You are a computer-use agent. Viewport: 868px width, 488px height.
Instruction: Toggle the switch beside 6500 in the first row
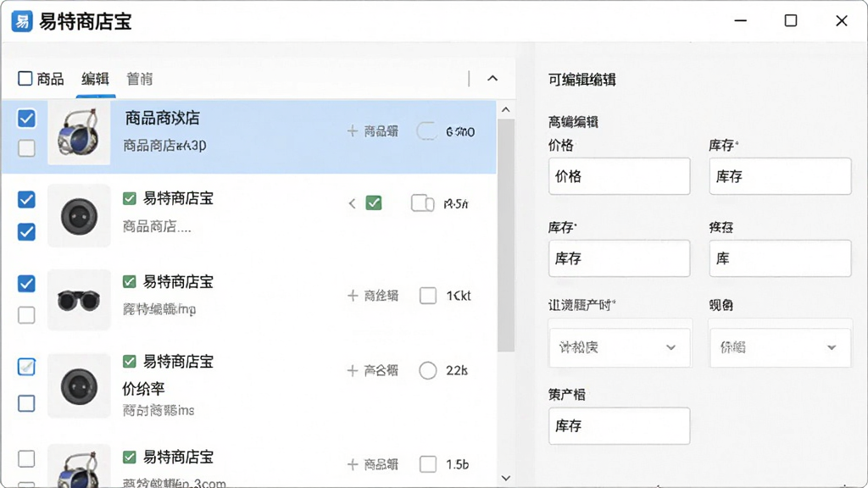(x=427, y=131)
